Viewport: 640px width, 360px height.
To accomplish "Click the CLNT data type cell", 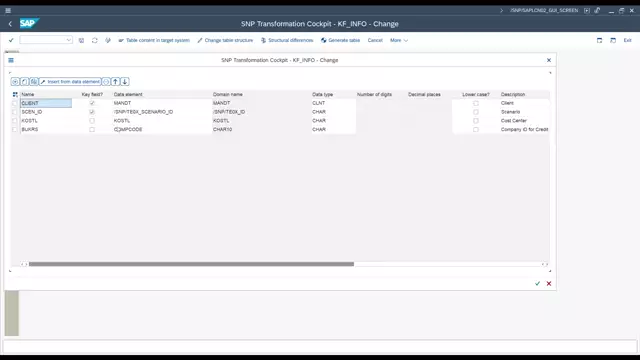I will 333,103.
